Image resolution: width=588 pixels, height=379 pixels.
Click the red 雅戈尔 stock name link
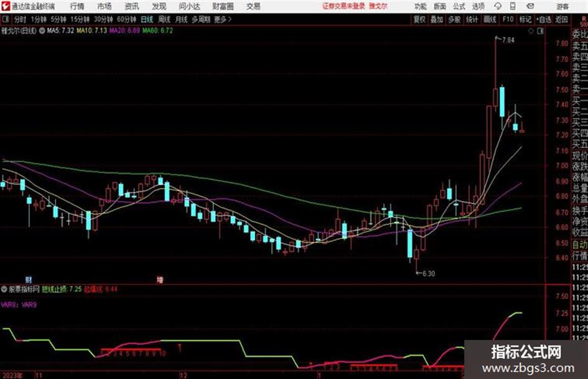[378, 6]
